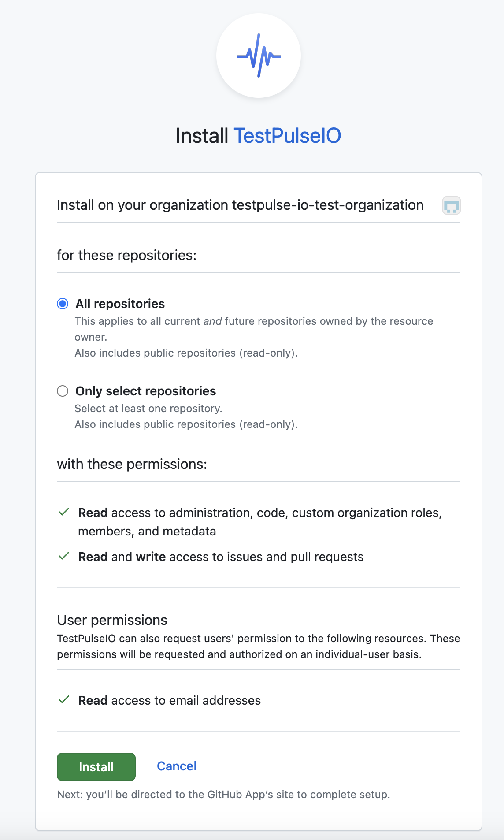504x840 pixels.
Task: Click the User permissions heading
Action: (112, 620)
